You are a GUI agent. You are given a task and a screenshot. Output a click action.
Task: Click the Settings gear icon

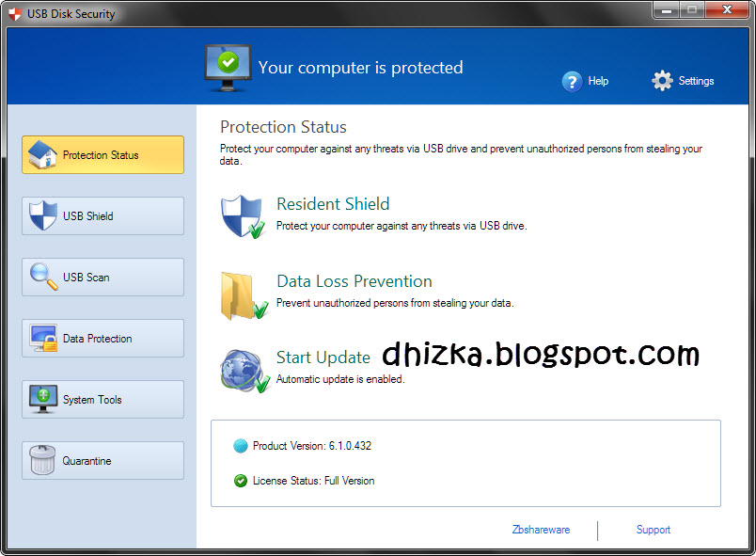(662, 81)
